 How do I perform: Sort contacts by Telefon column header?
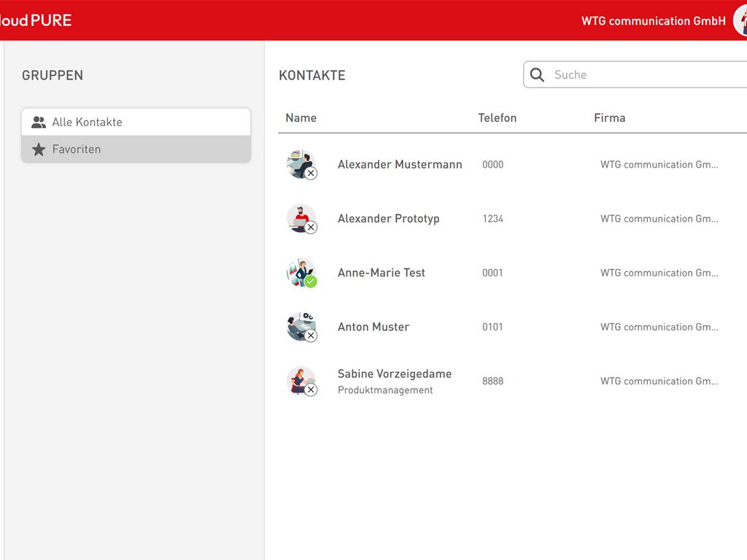coord(498,118)
